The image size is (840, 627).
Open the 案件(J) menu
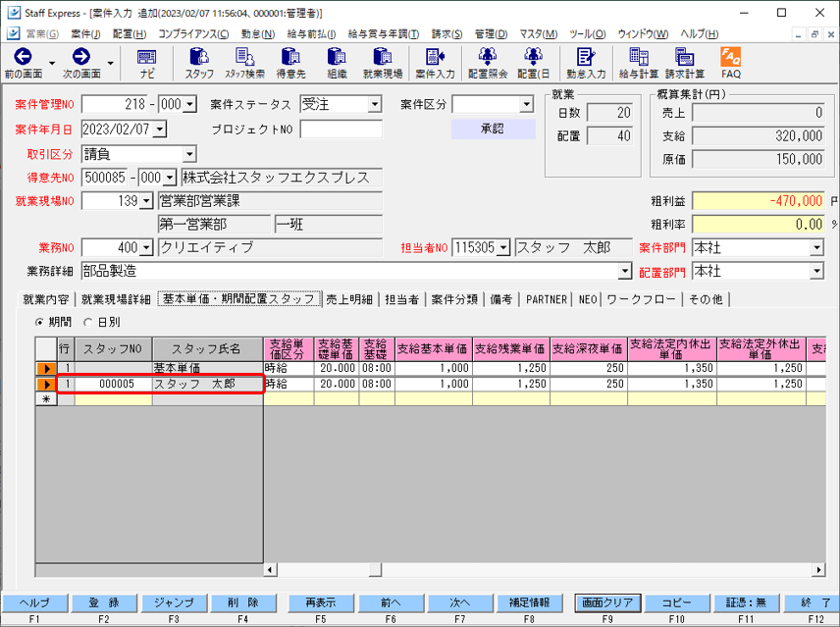[85, 34]
